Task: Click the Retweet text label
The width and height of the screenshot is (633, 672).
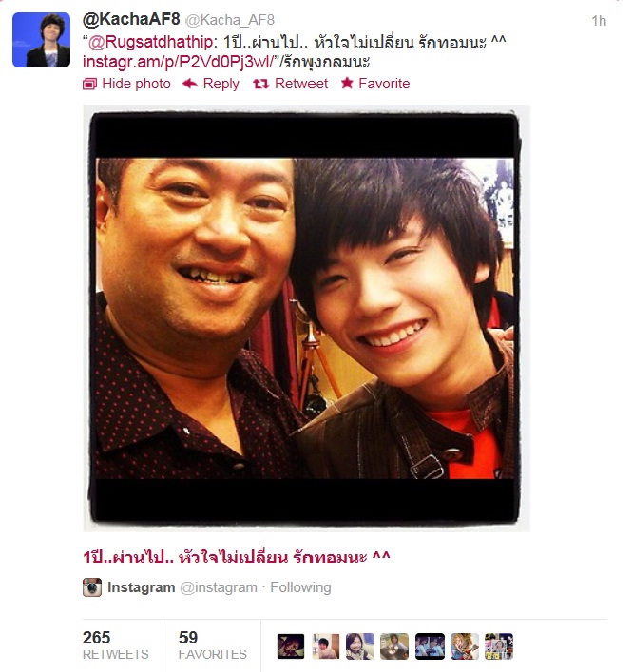Action: click(301, 84)
